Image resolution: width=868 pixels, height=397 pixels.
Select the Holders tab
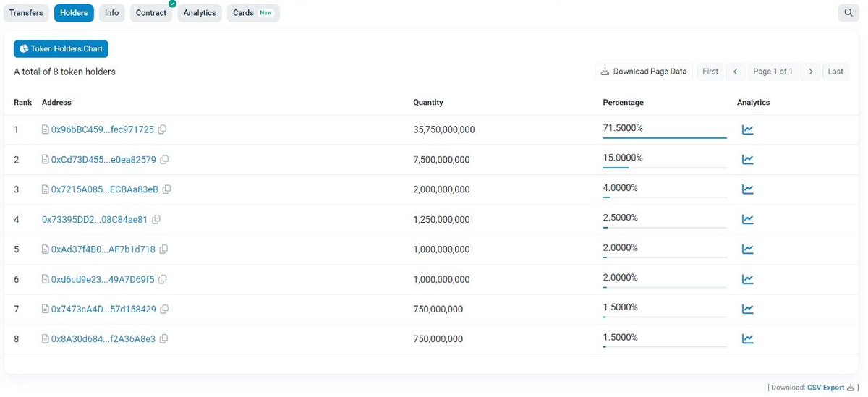coord(74,13)
